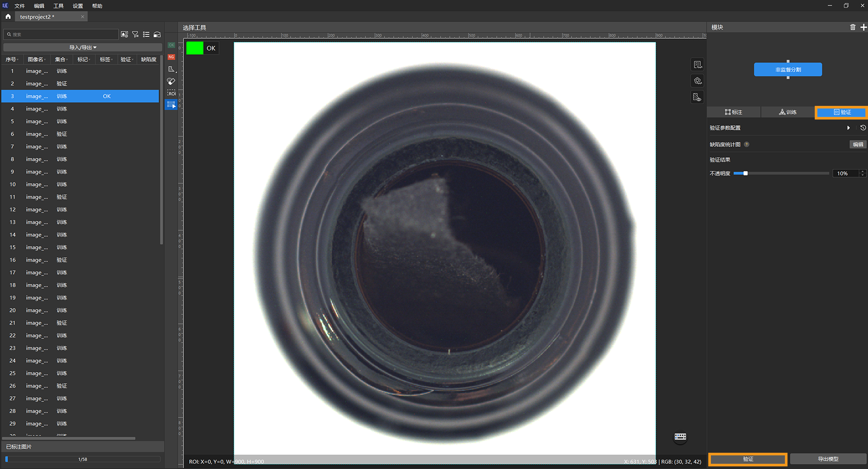Open the filter icon above the image list
This screenshot has width=868, height=469.
[x=135, y=34]
